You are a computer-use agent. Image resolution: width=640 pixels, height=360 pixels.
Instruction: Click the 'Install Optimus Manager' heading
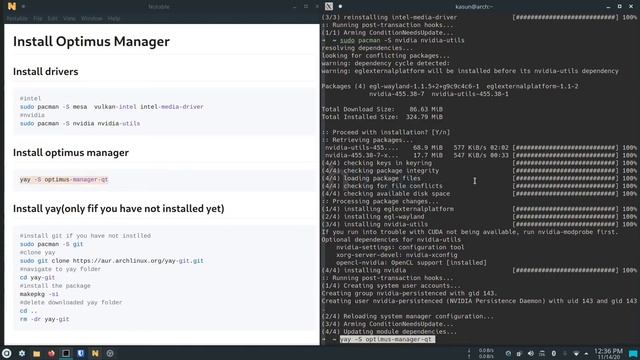coord(91,42)
